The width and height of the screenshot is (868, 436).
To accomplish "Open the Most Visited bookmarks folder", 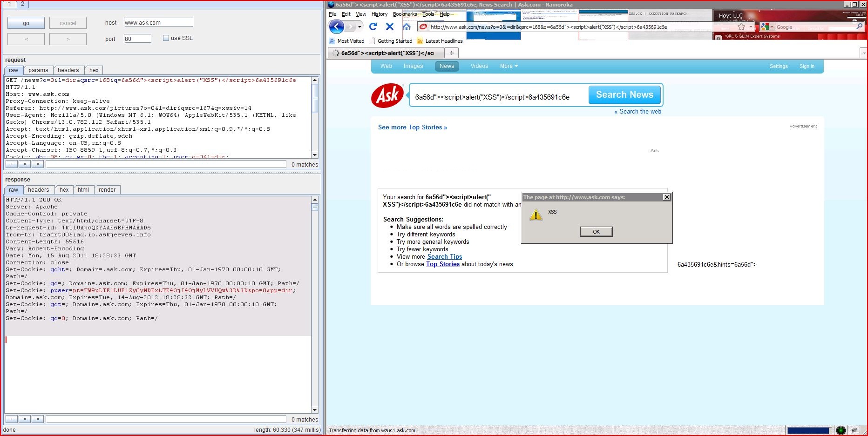I will tap(347, 41).
